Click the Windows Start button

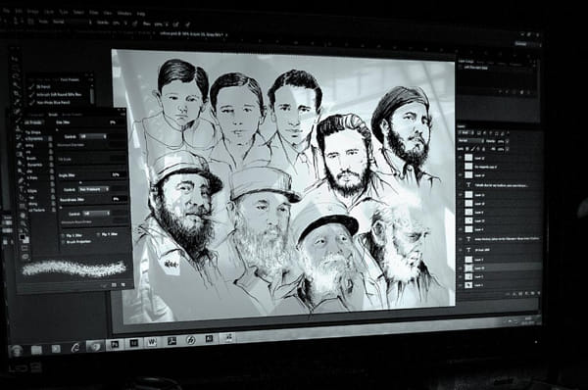point(17,351)
